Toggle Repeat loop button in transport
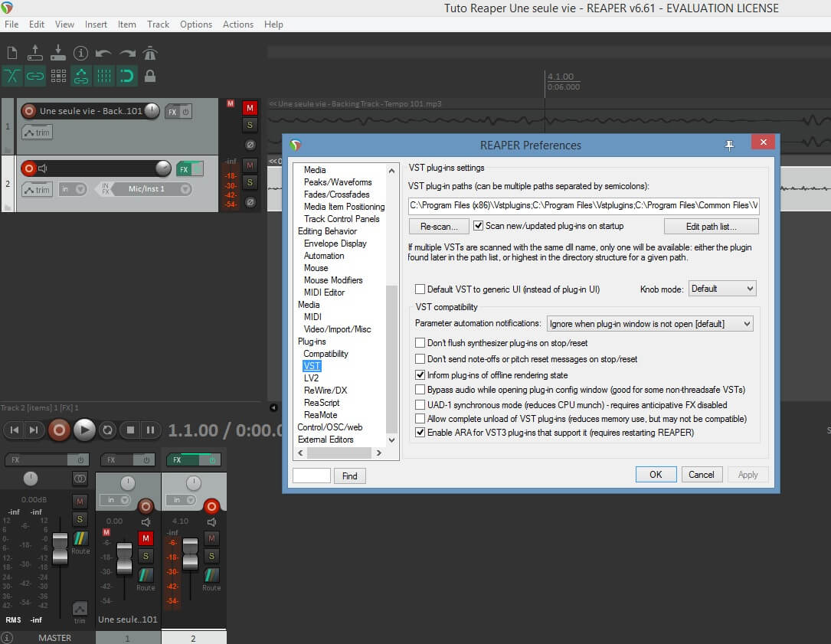The height and width of the screenshot is (644, 831). pos(107,430)
